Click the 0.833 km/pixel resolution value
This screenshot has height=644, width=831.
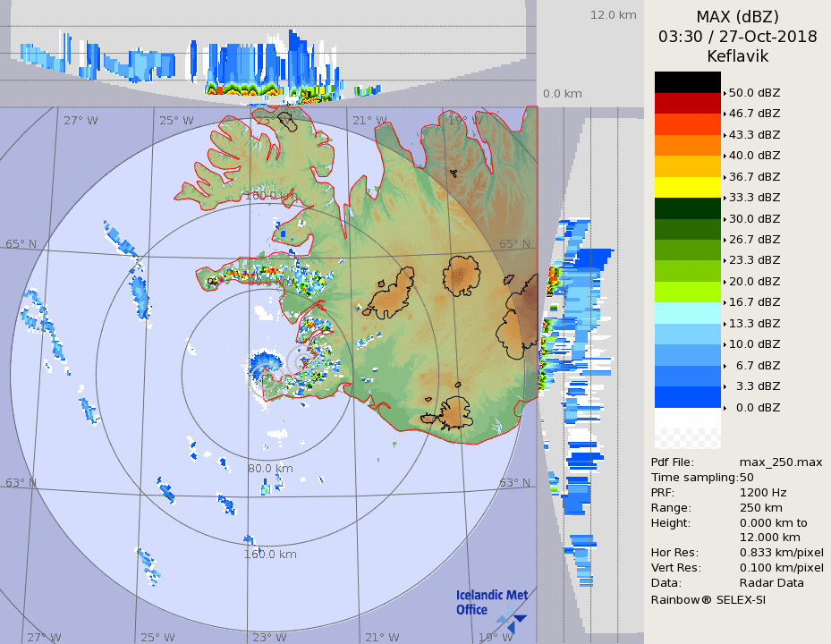[x=781, y=553]
